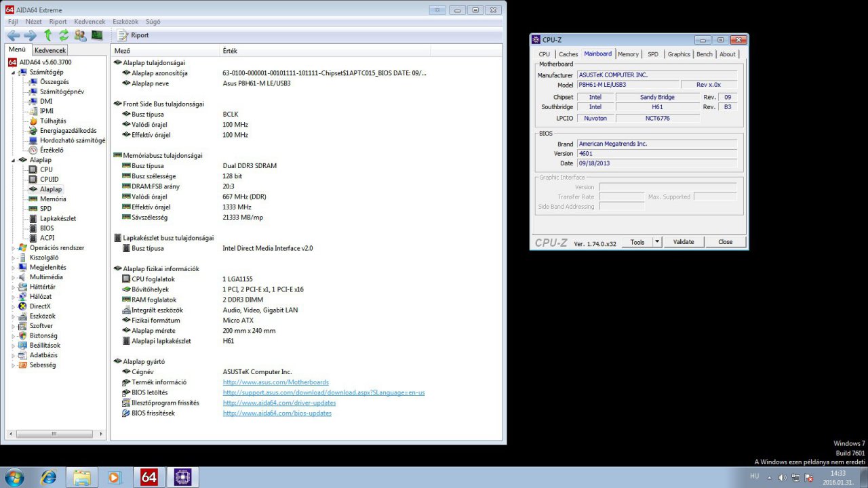Open the Windows Start menu
The width and height of the screenshot is (868, 488).
click(x=14, y=477)
